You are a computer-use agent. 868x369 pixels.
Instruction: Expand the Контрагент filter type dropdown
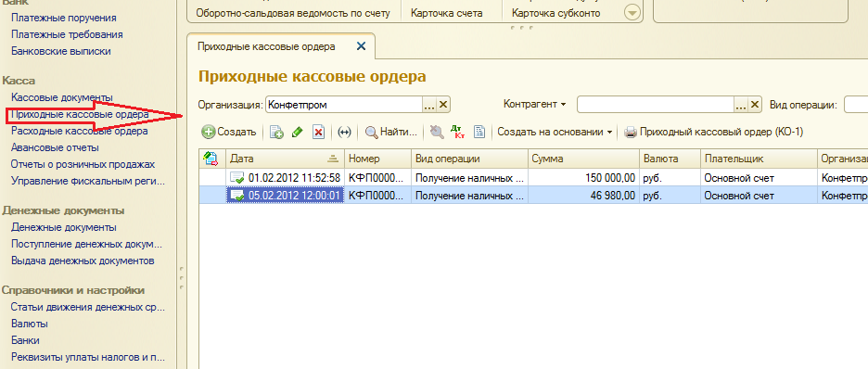(535, 104)
